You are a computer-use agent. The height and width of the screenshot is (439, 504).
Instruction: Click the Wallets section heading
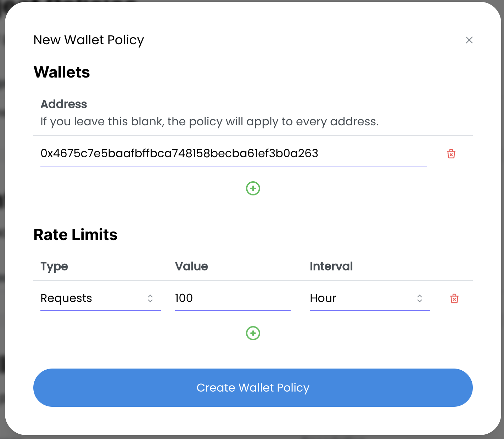(62, 72)
